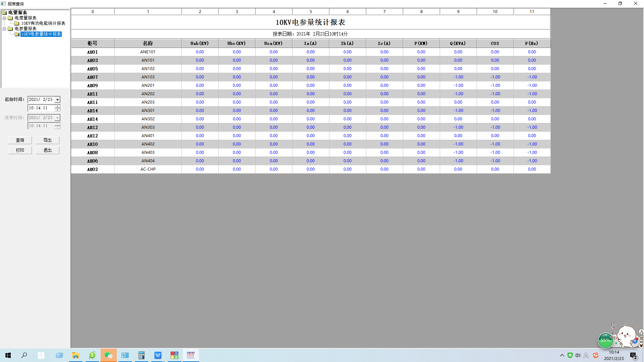Collapse the 电参量报表 tree node
The width and height of the screenshot is (644, 362).
pyautogui.click(x=4, y=29)
